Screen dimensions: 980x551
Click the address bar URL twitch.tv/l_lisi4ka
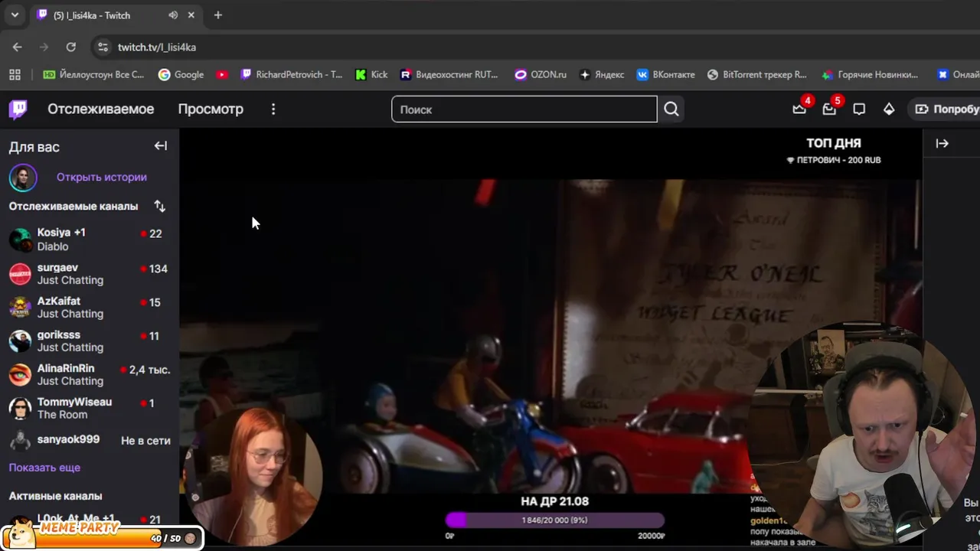[x=157, y=47]
